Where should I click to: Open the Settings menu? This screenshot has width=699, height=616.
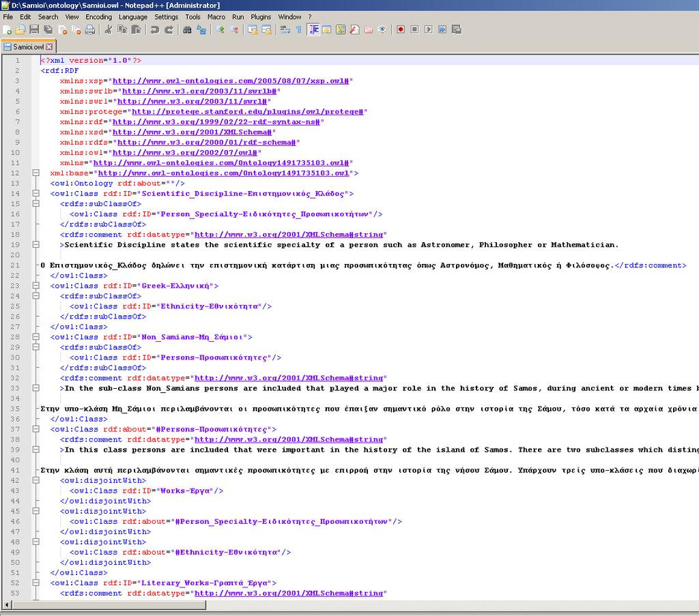(x=167, y=17)
